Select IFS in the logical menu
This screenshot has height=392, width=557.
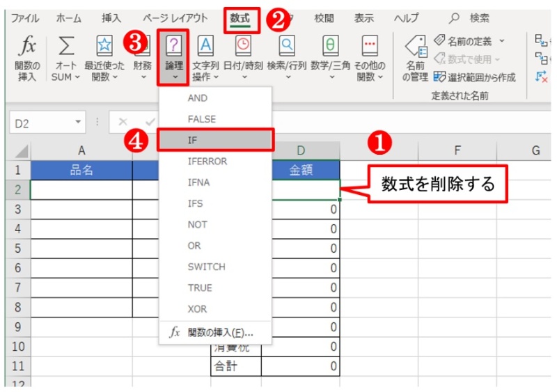pos(215,203)
